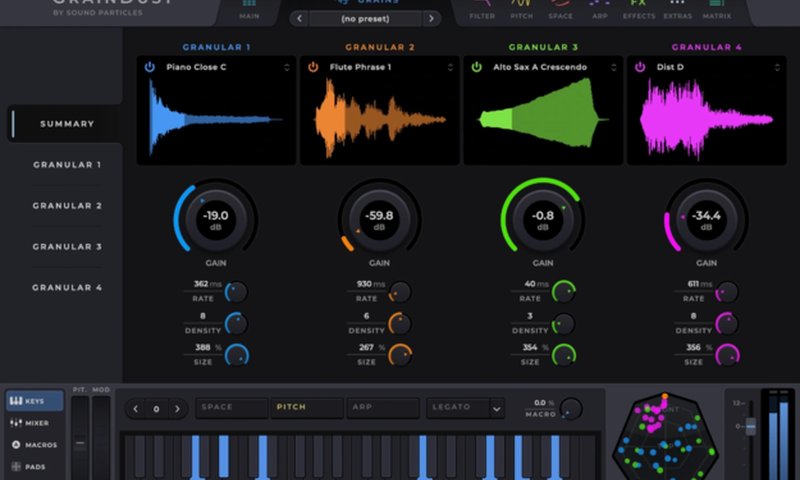This screenshot has width=800, height=480.
Task: Open the Pitch section icon
Action: pos(521,9)
